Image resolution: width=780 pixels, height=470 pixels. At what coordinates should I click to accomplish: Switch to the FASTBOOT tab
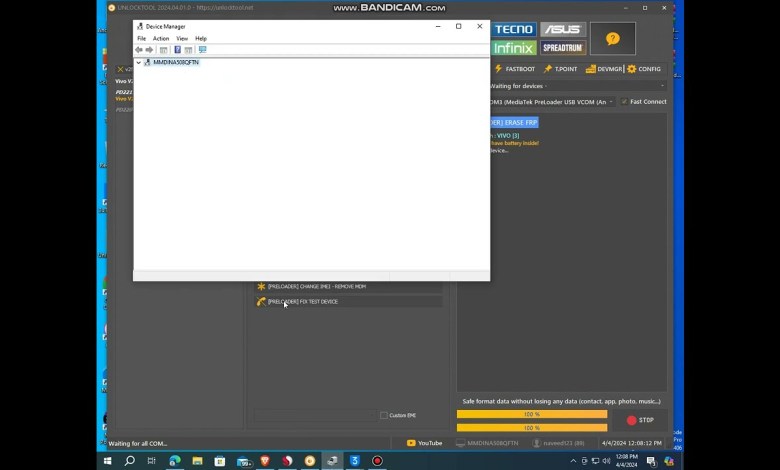(x=515, y=69)
